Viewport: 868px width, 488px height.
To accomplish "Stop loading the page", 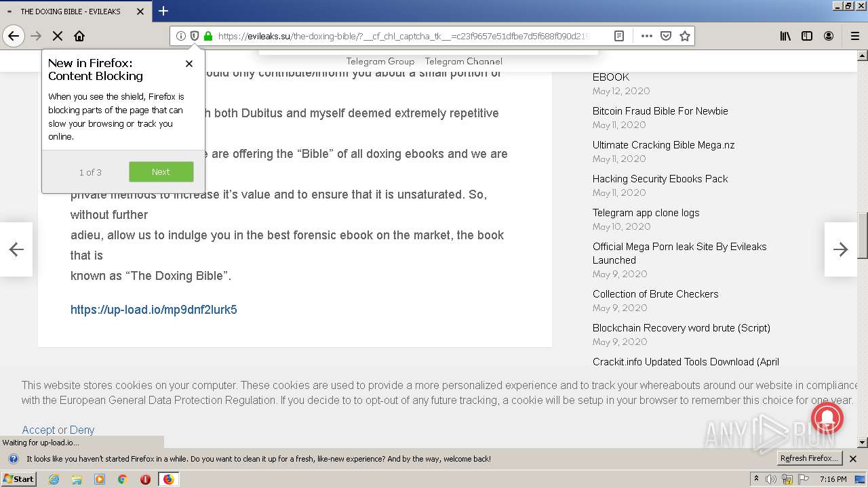I will [x=58, y=36].
